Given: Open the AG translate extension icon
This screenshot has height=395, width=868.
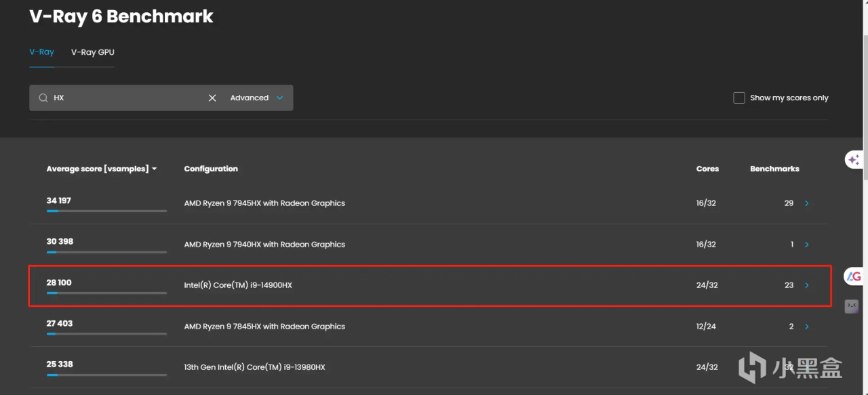Looking at the screenshot, I should point(854,276).
